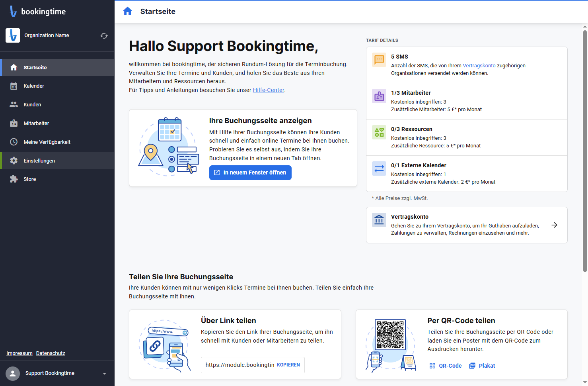Click the Teilen Sie Ihre Buchungsseite heading

coord(181,277)
